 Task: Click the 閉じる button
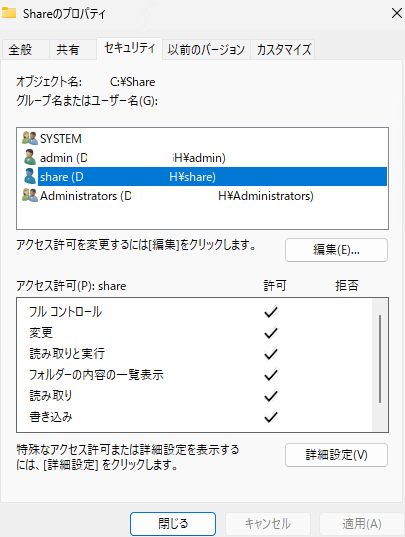tap(173, 524)
